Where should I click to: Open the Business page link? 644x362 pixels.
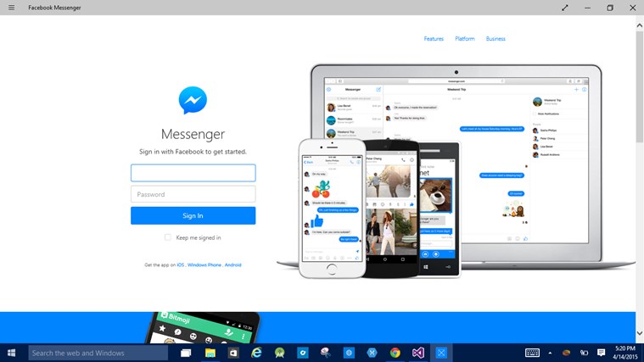click(x=496, y=39)
